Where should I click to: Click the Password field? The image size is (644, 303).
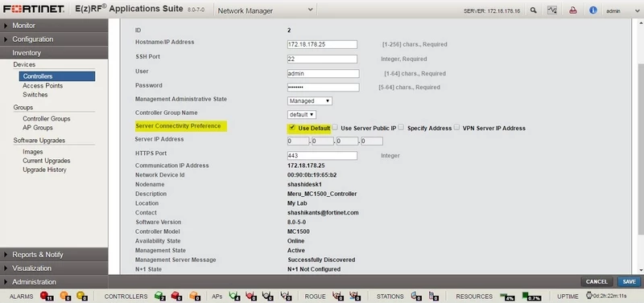324,88
